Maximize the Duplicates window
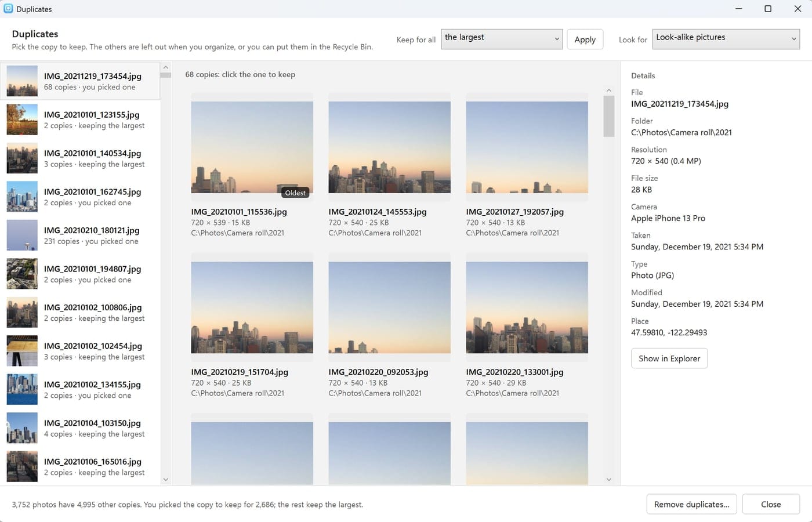Viewport: 812px width, 522px height. click(768, 9)
